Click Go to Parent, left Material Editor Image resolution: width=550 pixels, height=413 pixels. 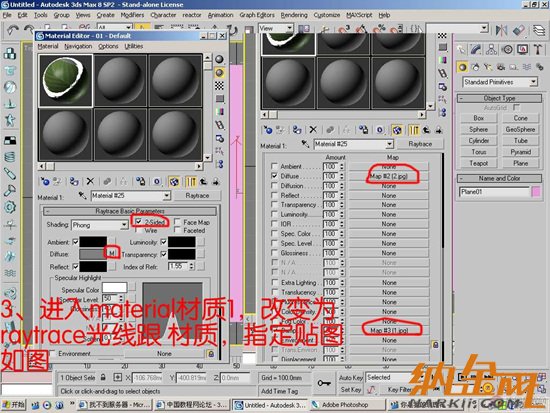[203, 181]
